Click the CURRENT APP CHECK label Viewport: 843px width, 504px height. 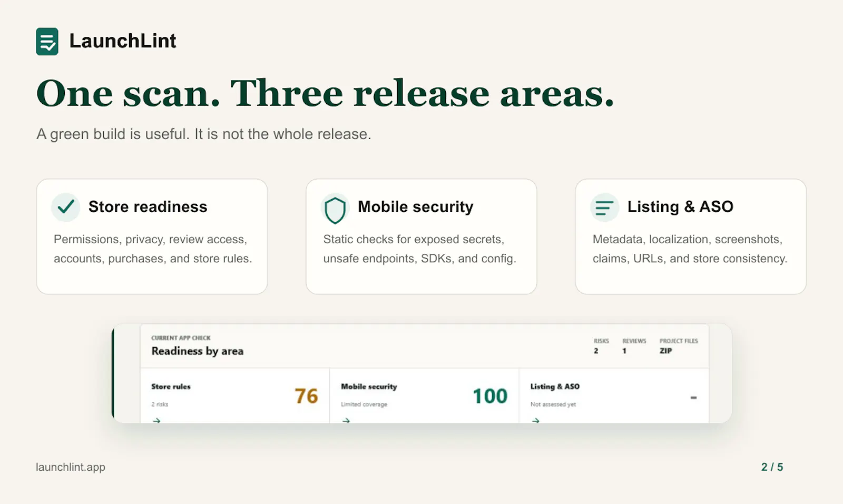pyautogui.click(x=181, y=338)
